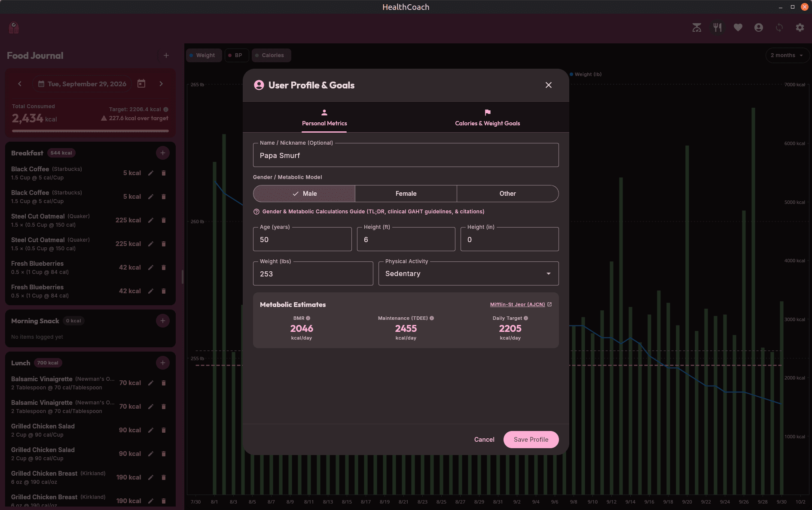Viewport: 812px width, 510px height.
Task: Open the Mifflin-St Jeor (AJCN) link
Action: 521,304
